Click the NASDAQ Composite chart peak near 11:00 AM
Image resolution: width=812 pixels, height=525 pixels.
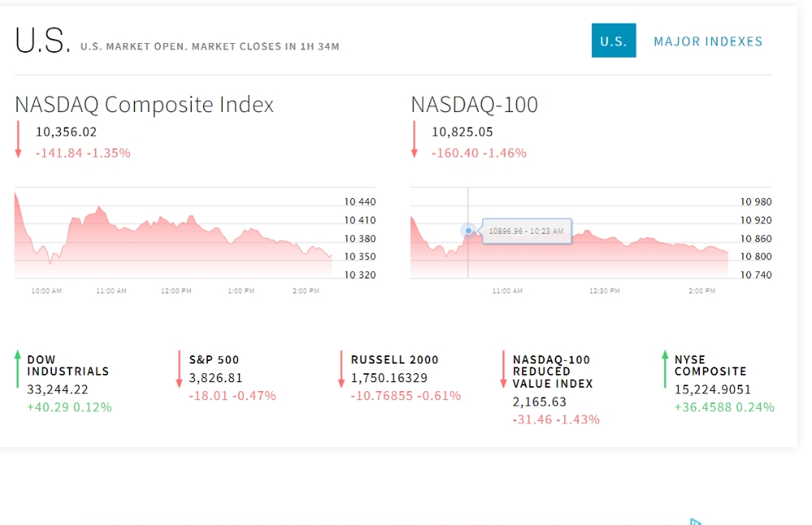(100, 209)
